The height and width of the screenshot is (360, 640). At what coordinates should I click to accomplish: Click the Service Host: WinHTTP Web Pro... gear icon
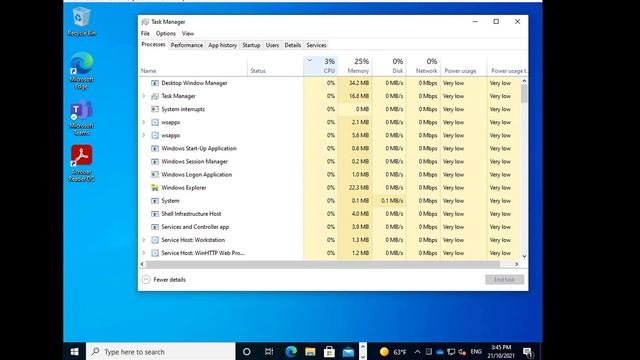pyautogui.click(x=155, y=253)
